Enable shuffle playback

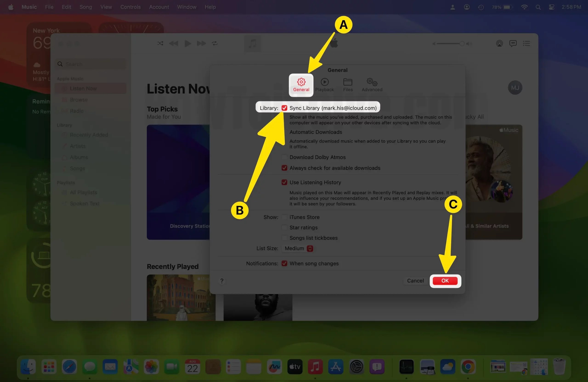coord(160,43)
